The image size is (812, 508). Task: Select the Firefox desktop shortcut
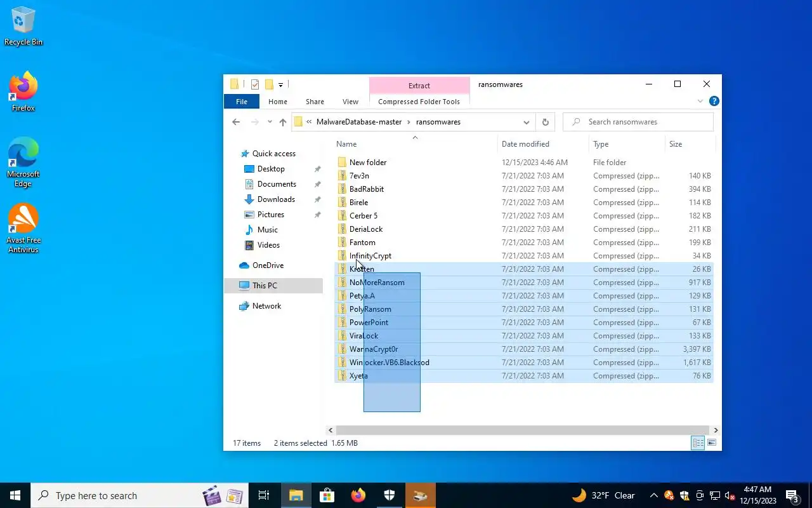(23, 92)
